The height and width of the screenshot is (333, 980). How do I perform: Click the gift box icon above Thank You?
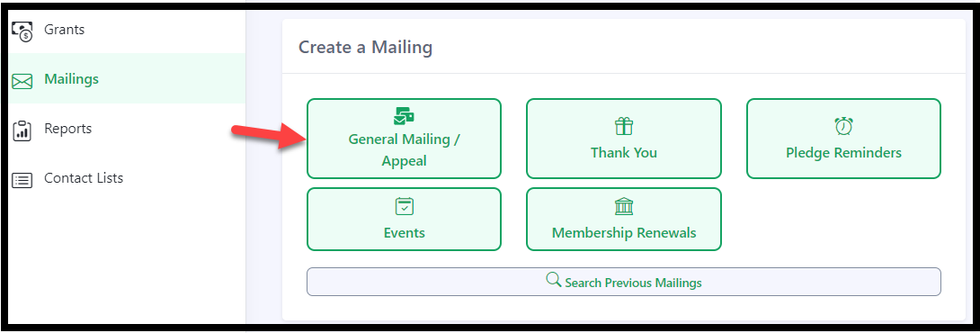[624, 126]
